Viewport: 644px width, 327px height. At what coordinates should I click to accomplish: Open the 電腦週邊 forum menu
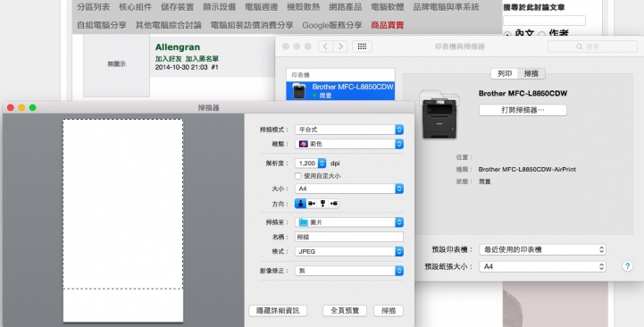tap(261, 7)
